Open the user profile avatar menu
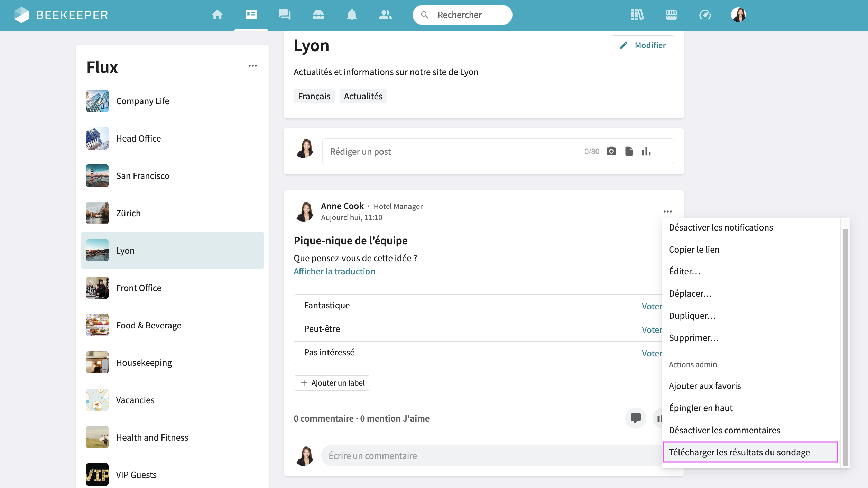 click(738, 15)
